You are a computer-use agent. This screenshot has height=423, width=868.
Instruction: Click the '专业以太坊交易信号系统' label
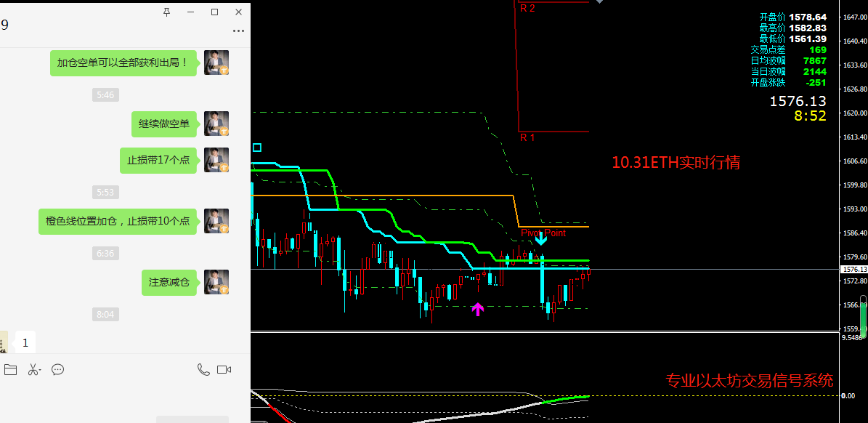tap(750, 380)
